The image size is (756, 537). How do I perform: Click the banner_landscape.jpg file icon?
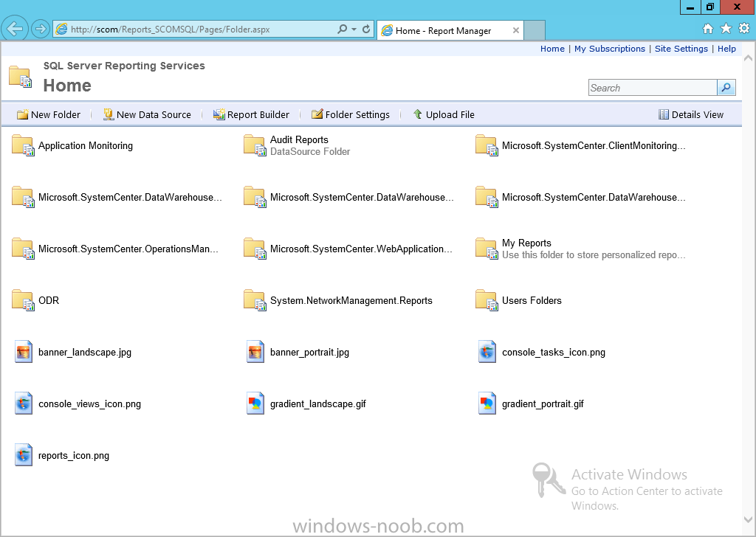pos(24,352)
